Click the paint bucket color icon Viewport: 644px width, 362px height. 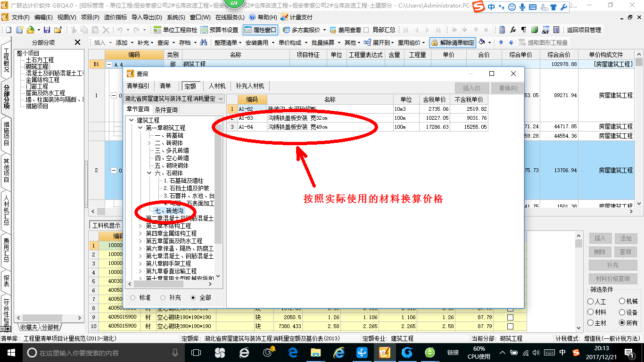click(482, 42)
